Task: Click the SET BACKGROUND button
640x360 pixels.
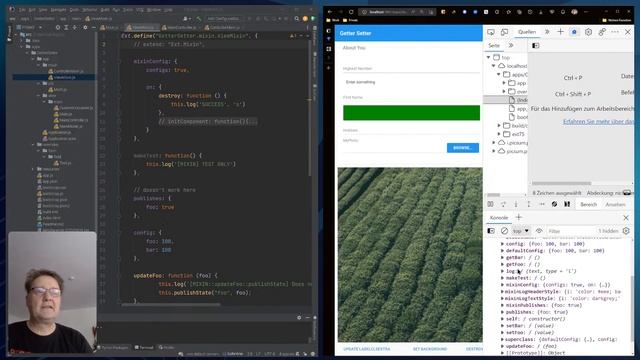Action: 430,349
